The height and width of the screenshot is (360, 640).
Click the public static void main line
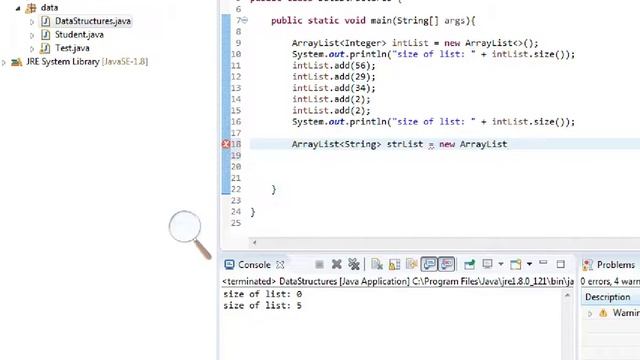click(373, 21)
